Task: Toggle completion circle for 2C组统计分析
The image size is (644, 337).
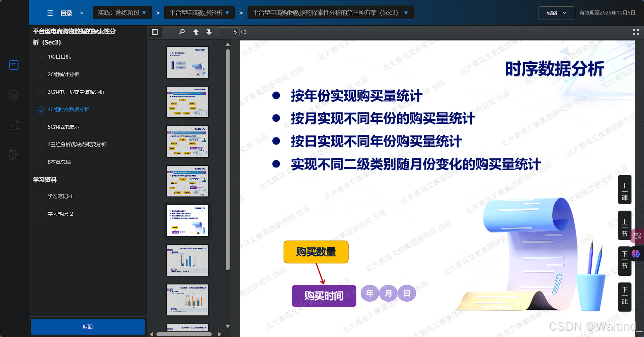Action: 41,75
